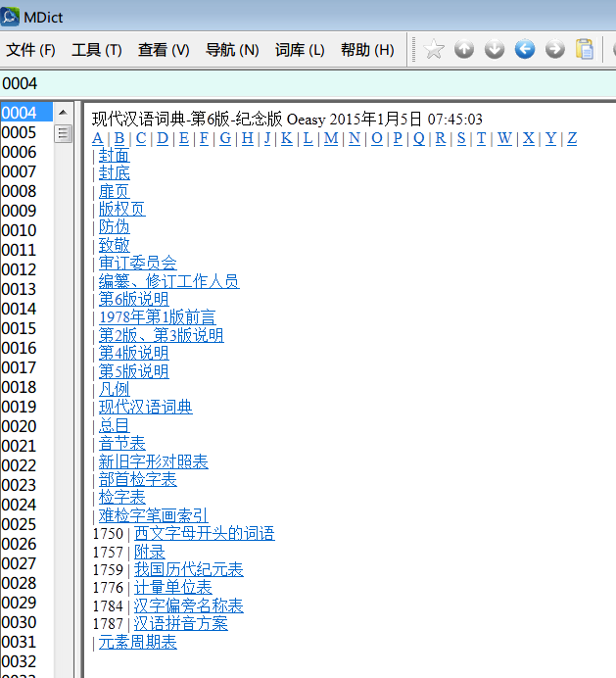Open the 封底 link
The width and height of the screenshot is (616, 678).
pos(115,173)
